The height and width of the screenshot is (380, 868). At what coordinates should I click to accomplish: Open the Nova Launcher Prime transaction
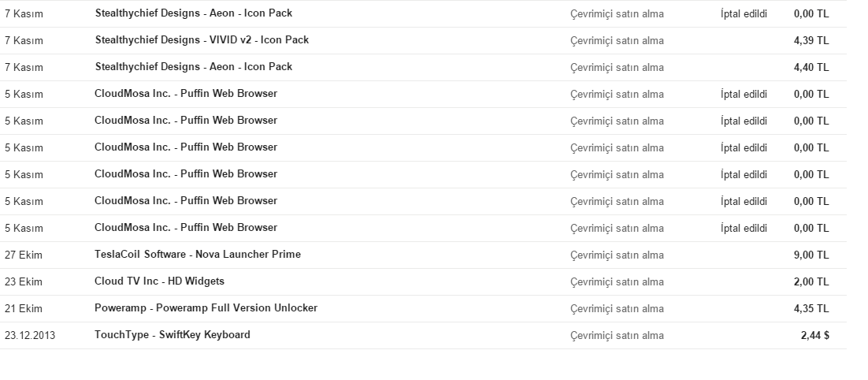(423, 255)
